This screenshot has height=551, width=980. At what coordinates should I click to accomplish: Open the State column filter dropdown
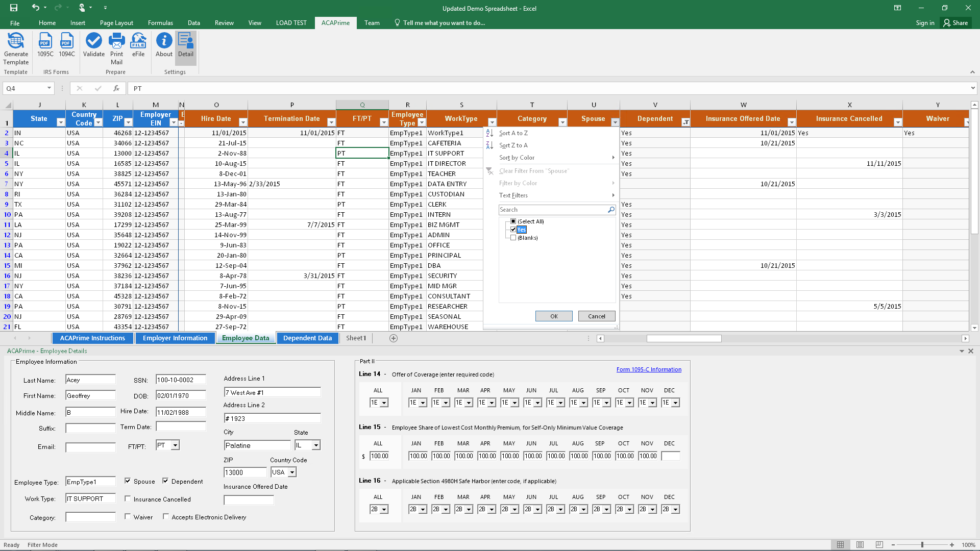tap(61, 122)
